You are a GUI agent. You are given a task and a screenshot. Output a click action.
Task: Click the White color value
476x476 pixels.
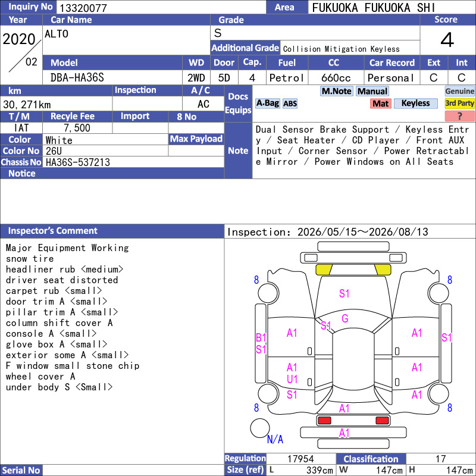tap(59, 140)
